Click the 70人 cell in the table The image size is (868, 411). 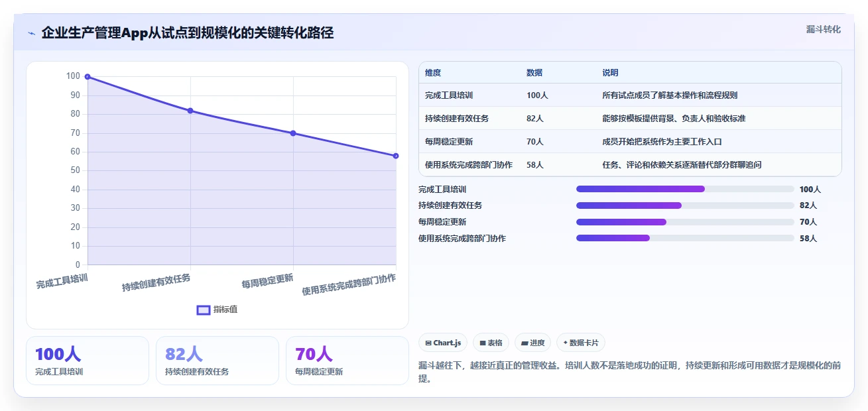pyautogui.click(x=535, y=142)
